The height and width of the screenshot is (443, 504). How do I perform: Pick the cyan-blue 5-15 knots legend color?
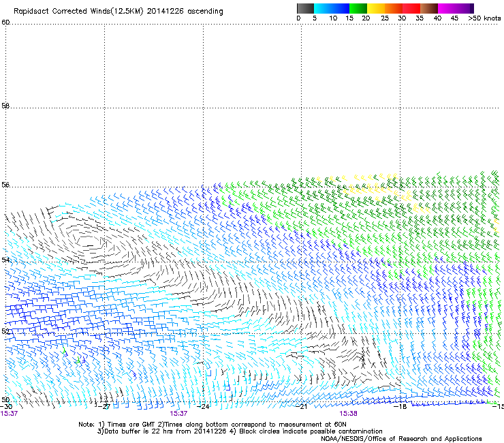tap(332, 8)
